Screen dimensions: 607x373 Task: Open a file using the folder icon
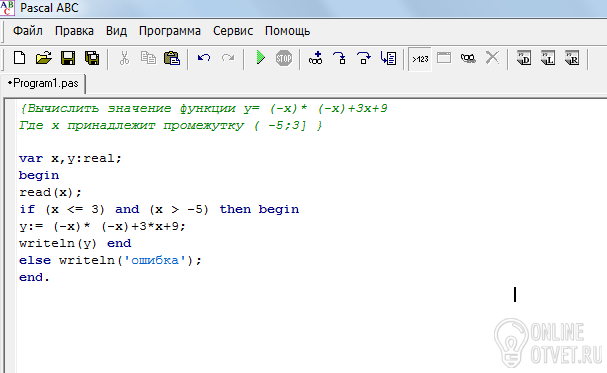[x=43, y=58]
